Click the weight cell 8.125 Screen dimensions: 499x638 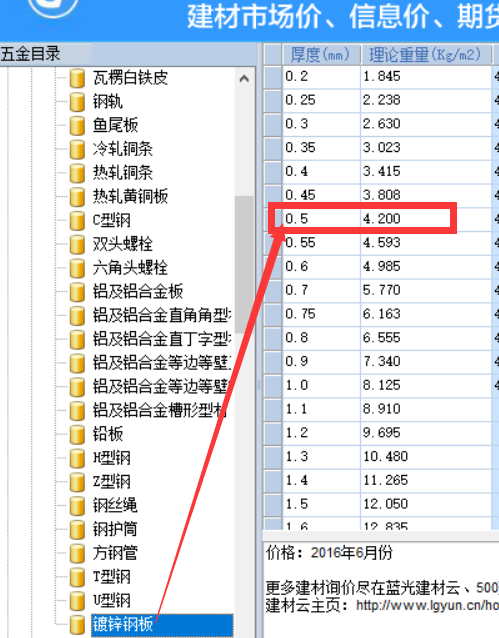426,385
